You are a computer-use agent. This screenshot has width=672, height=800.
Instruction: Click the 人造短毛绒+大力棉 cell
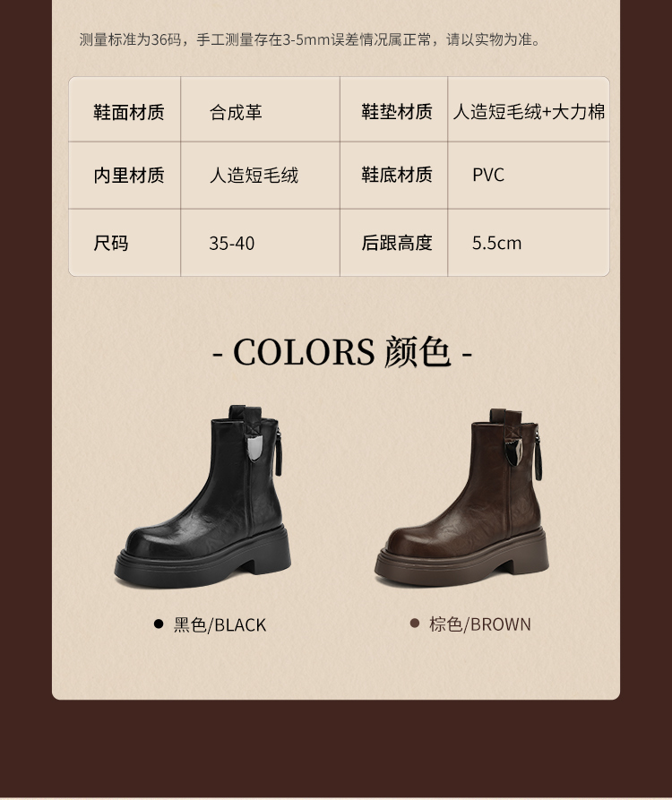point(529,109)
